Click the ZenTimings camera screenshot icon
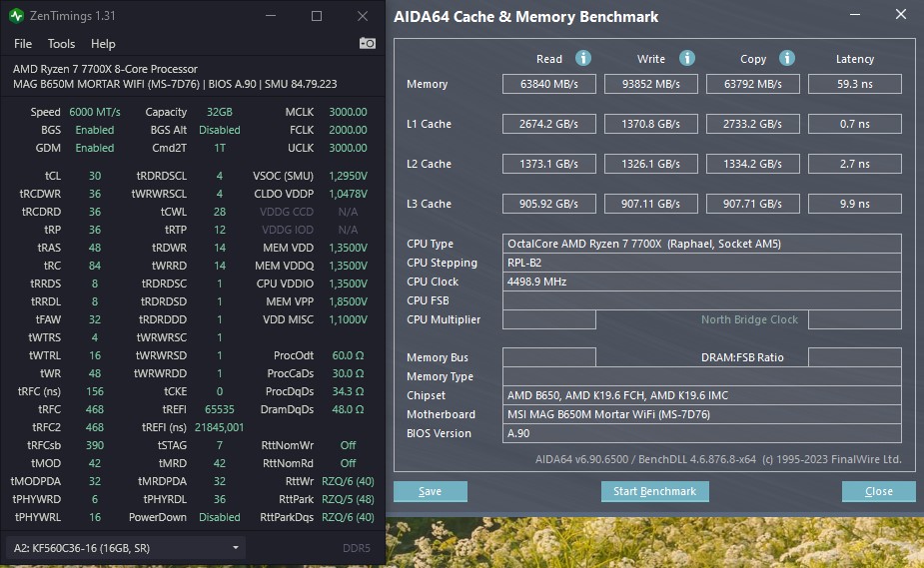The height and width of the screenshot is (568, 924). [x=368, y=44]
